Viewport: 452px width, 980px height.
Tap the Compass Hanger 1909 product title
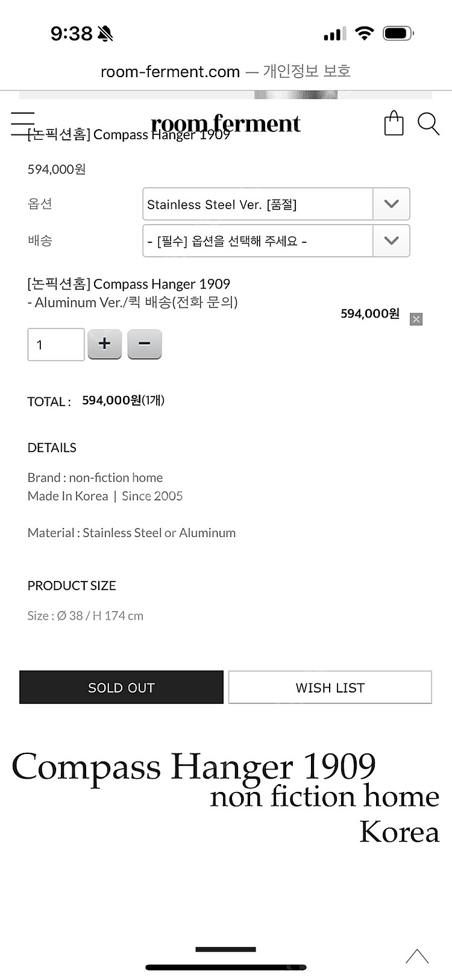tap(128, 284)
